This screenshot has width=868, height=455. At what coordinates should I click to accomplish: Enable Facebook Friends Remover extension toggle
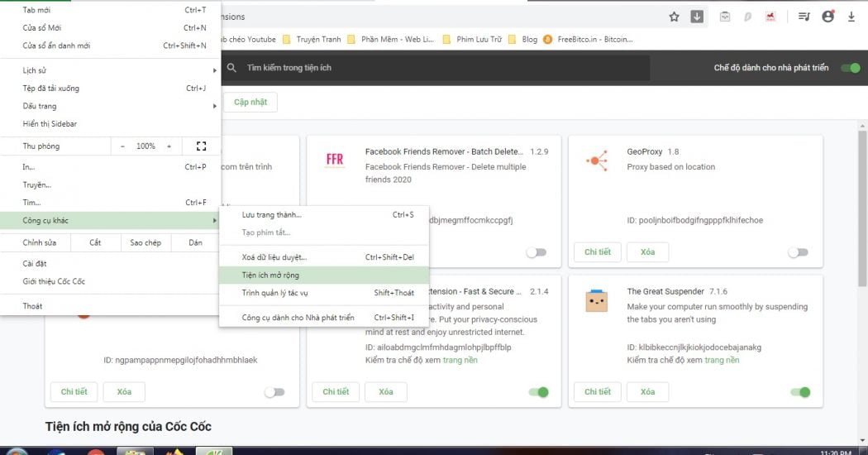click(x=537, y=252)
